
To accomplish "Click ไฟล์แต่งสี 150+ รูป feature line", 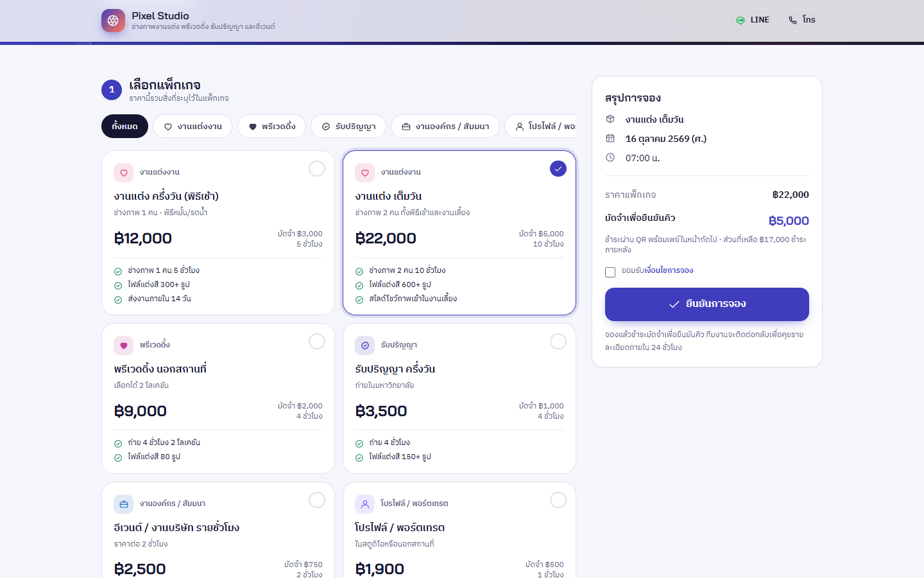I will (x=400, y=457).
